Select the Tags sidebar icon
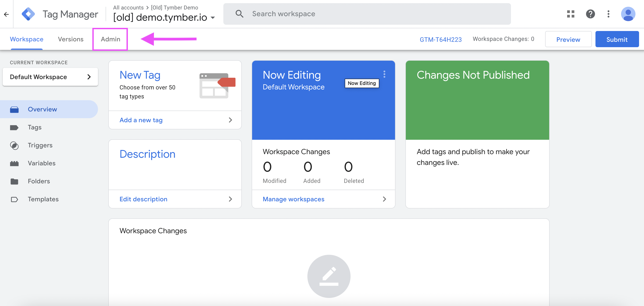The image size is (644, 306). click(x=14, y=127)
